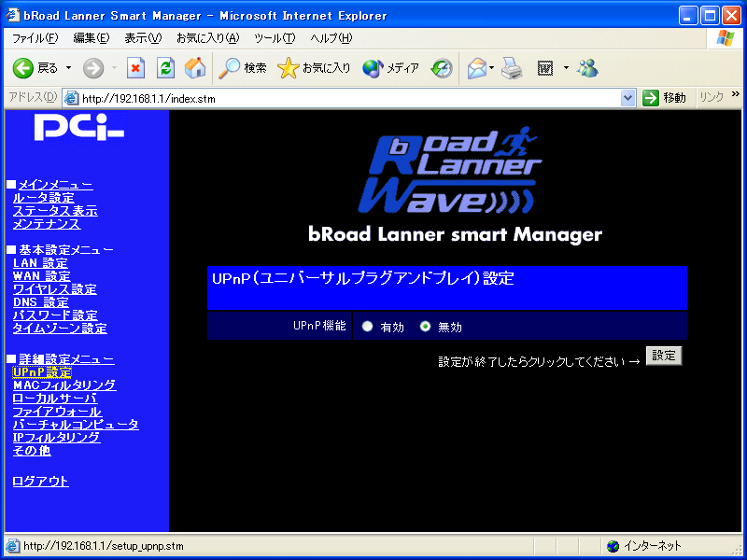Open the UPnP設定 sidebar link

(42, 371)
